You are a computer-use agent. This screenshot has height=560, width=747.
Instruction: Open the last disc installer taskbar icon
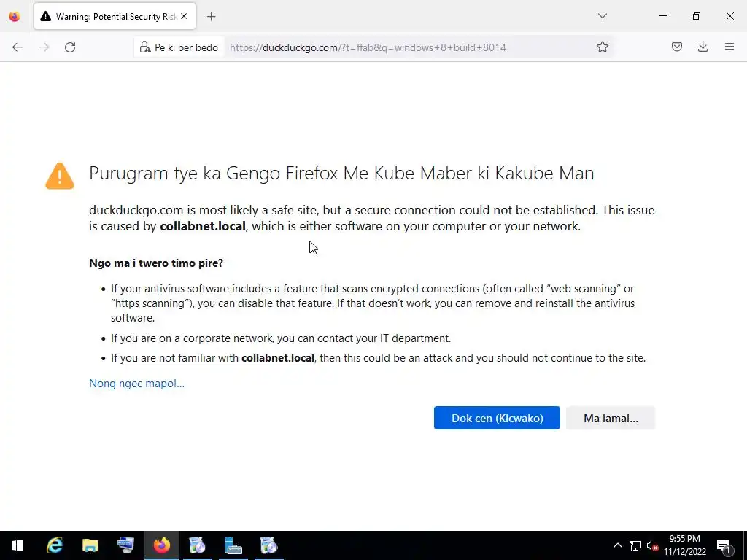coord(268,545)
